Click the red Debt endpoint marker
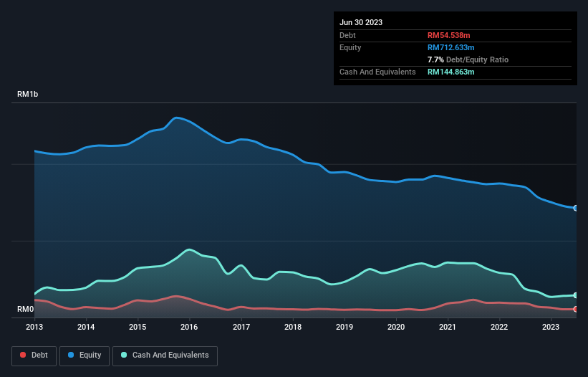The width and height of the screenshot is (588, 377). pos(575,309)
